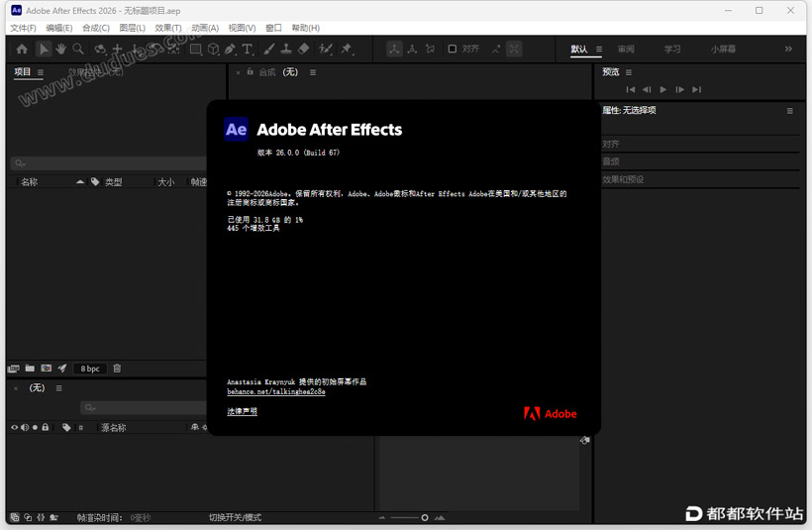Choose the Local Axis mode icon
812x530 pixels.
pos(394,50)
